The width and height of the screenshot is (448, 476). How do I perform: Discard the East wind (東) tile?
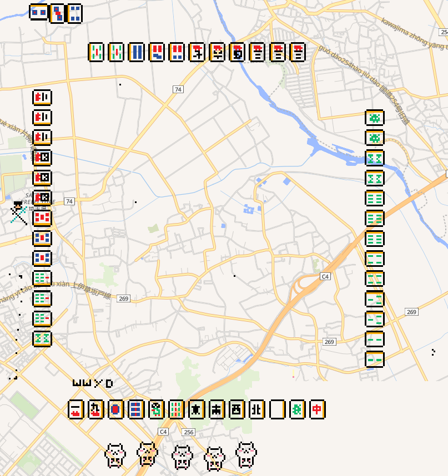click(196, 409)
